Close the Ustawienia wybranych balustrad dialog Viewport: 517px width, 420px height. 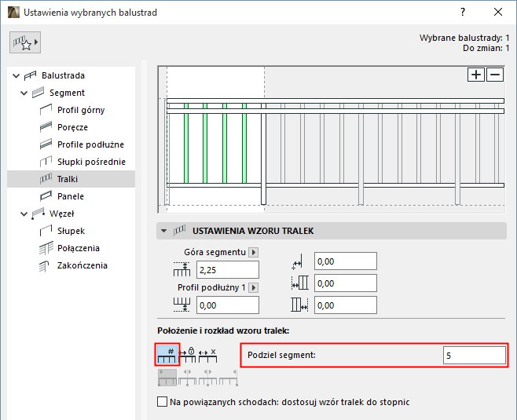point(498,13)
